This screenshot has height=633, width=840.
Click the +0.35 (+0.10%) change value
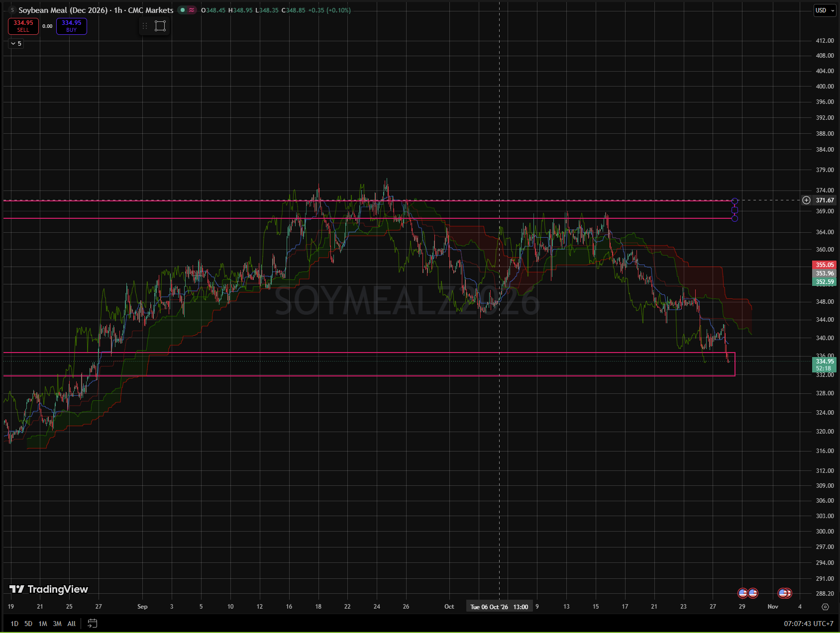click(329, 10)
